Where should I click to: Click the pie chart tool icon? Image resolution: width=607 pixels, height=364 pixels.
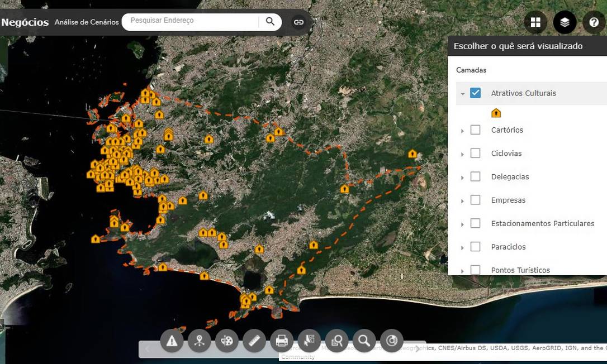click(x=392, y=341)
